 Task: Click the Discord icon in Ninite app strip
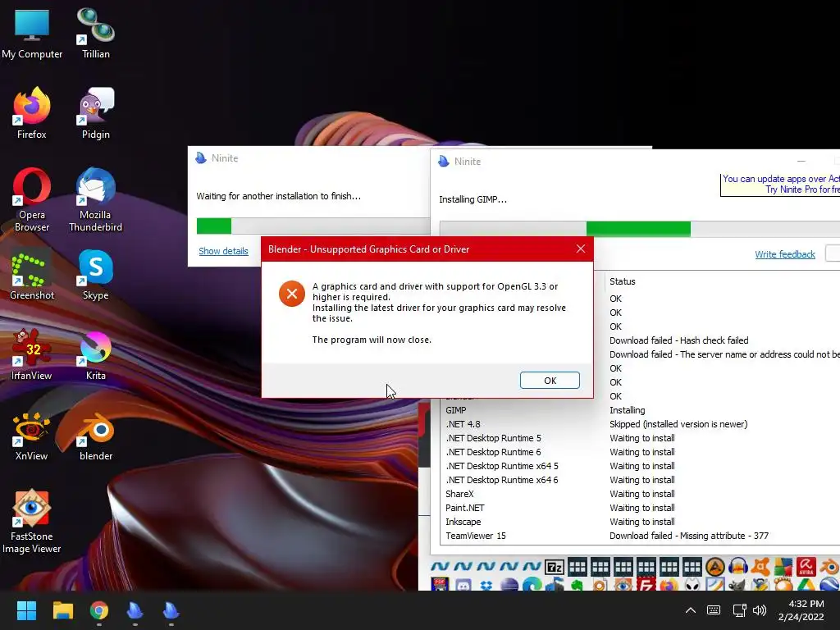coord(463,585)
